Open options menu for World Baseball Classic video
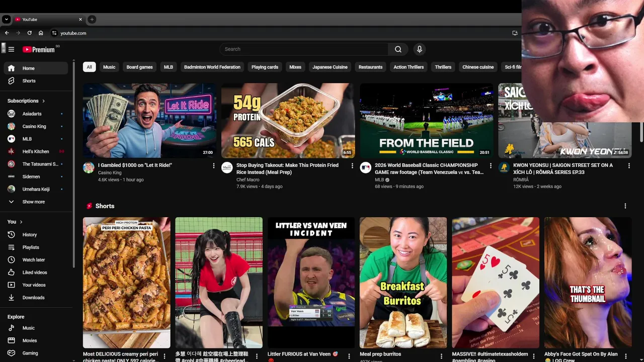 click(x=491, y=165)
